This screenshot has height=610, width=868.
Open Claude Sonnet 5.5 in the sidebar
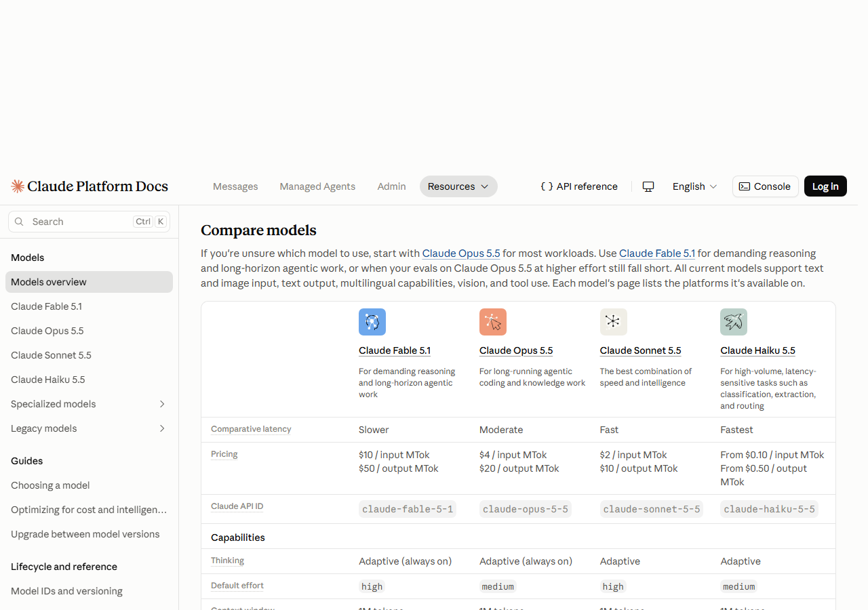[89, 355]
